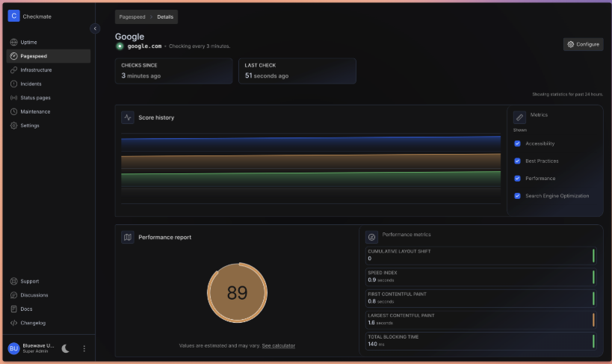
Task: Click the Uptime globe icon
Action: coord(13,42)
